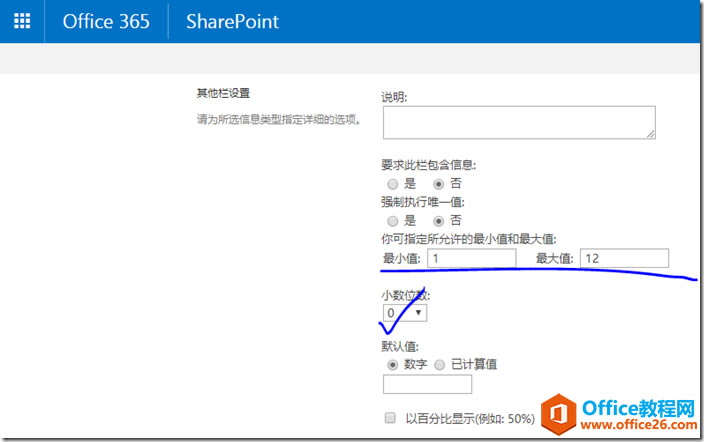
Task: Click the 默认值 empty input box
Action: pyautogui.click(x=427, y=385)
